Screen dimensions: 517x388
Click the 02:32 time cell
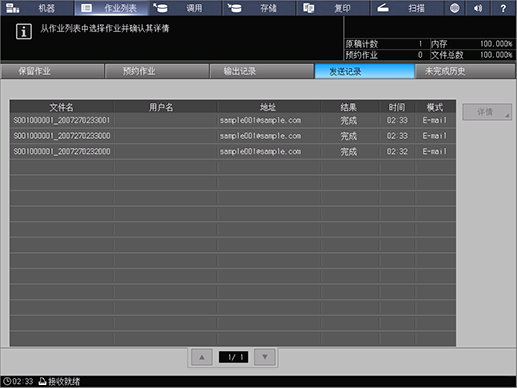(397, 152)
